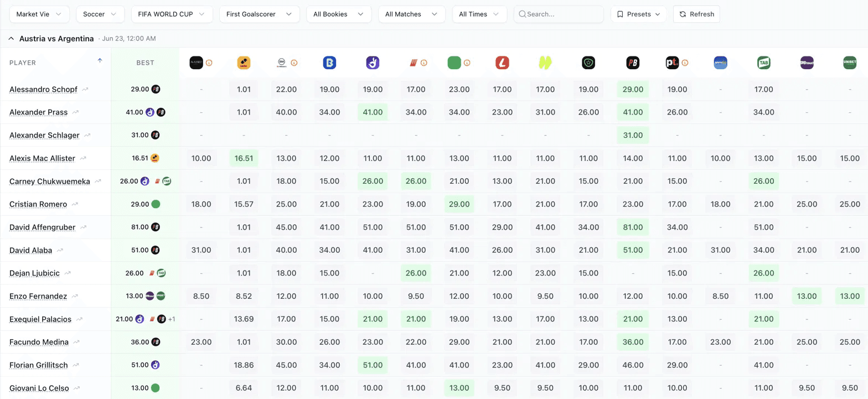Screen dimensions: 868x399
Task: Open the Presets dropdown
Action: pyautogui.click(x=639, y=14)
